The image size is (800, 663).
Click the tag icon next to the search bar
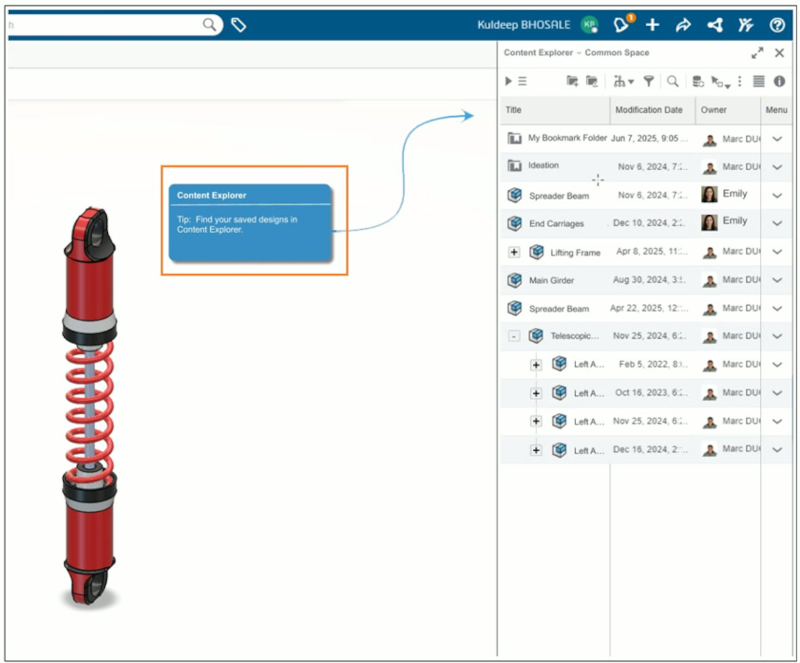pyautogui.click(x=238, y=24)
